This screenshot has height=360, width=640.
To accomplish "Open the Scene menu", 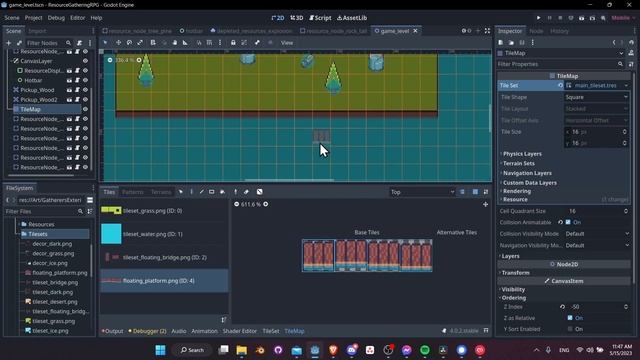I will click(x=12, y=18).
